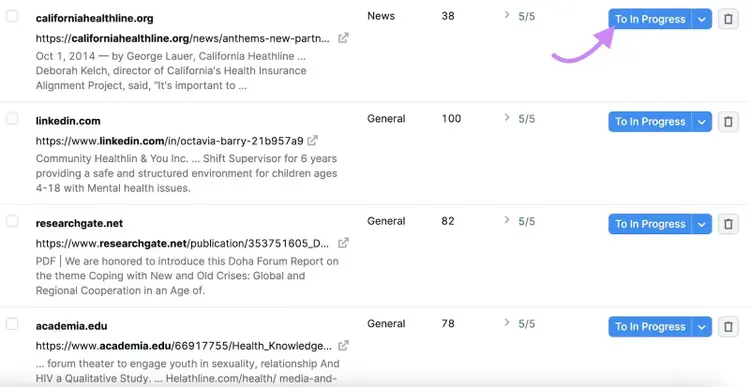Open academia.edu URL external link icon
Image resolution: width=750 pixels, height=387 pixels.
point(343,345)
